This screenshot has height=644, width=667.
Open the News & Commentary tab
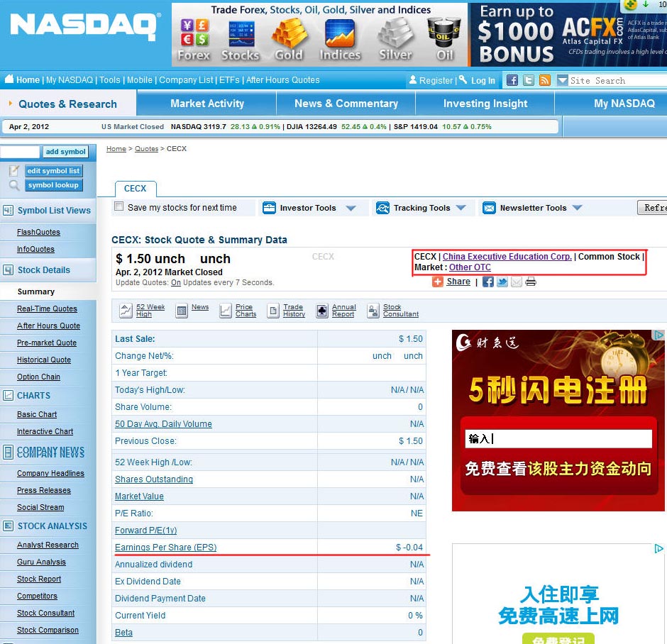[x=346, y=104]
